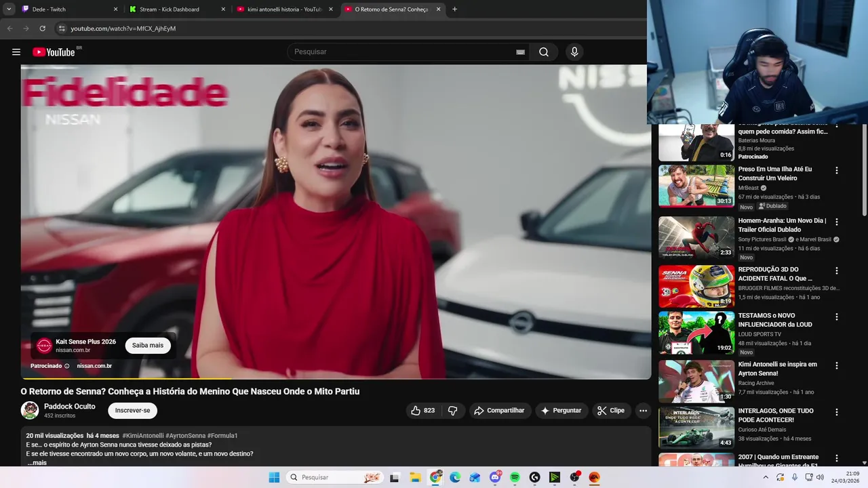The image size is (868, 488).
Task: Click the search magnifier button
Action: pyautogui.click(x=544, y=52)
